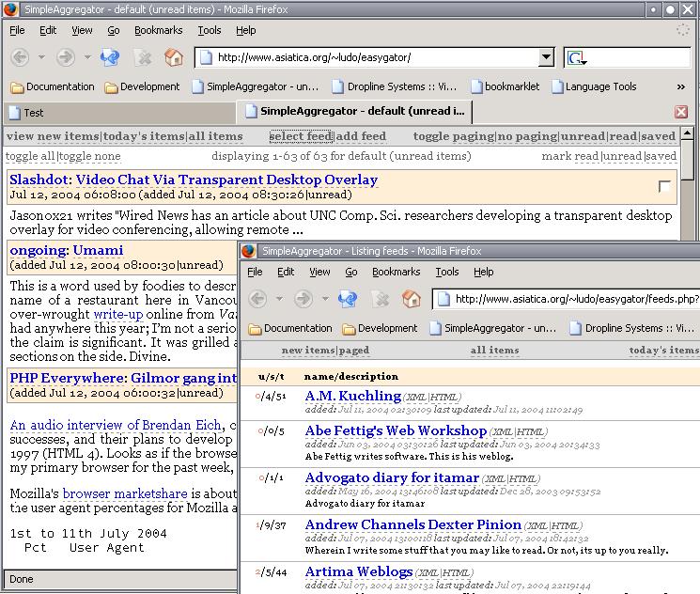Click the 'add feed' link
The width and height of the screenshot is (700, 594).
361,136
